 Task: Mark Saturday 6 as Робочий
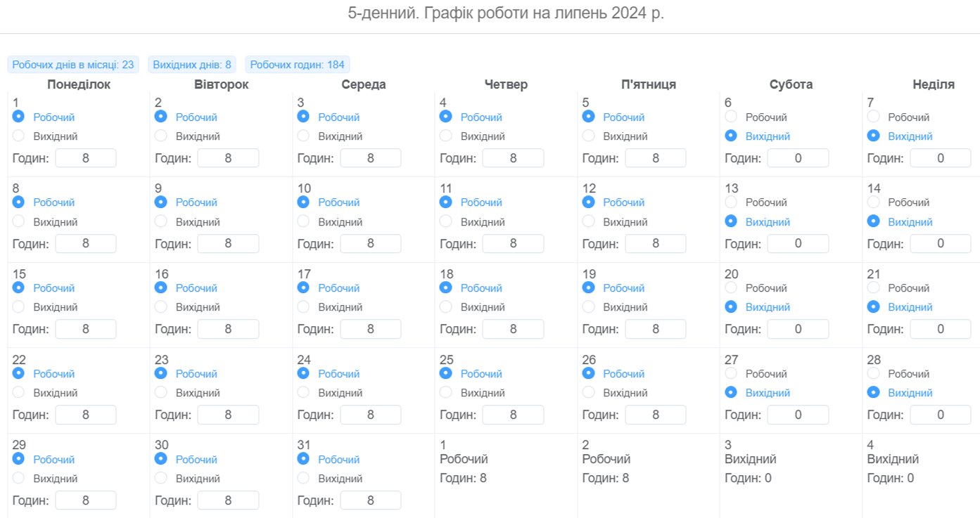tap(731, 117)
